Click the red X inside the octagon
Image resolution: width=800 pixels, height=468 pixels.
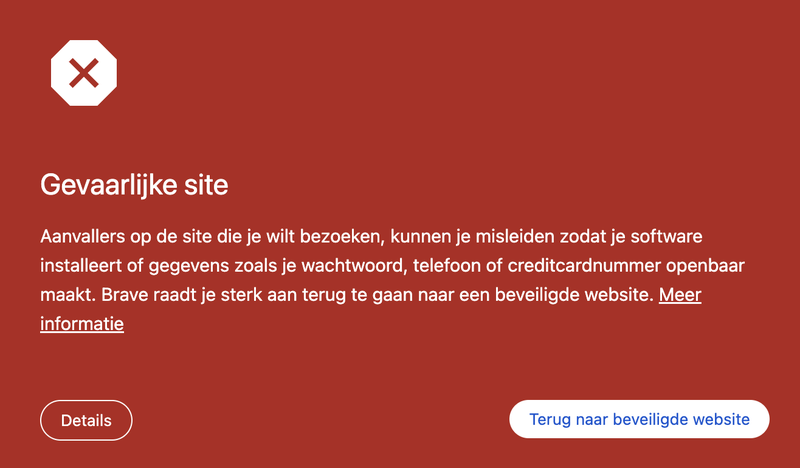(x=84, y=73)
